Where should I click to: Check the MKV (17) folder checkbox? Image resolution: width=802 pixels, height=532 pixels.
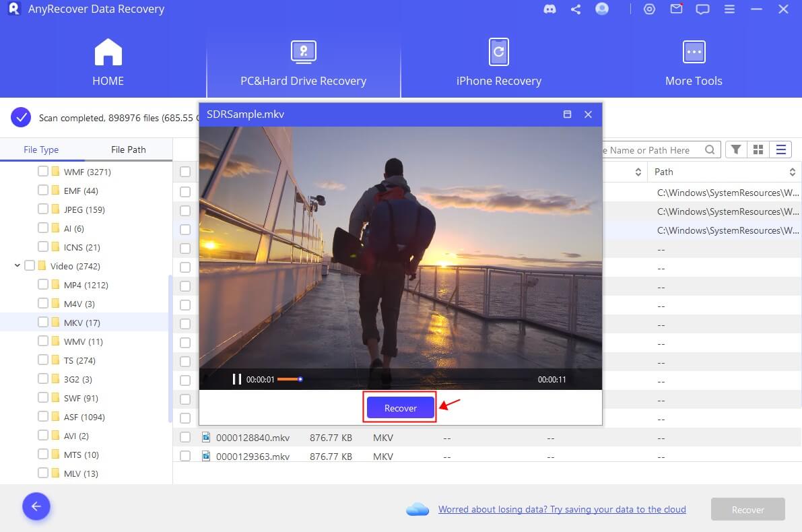[42, 322]
